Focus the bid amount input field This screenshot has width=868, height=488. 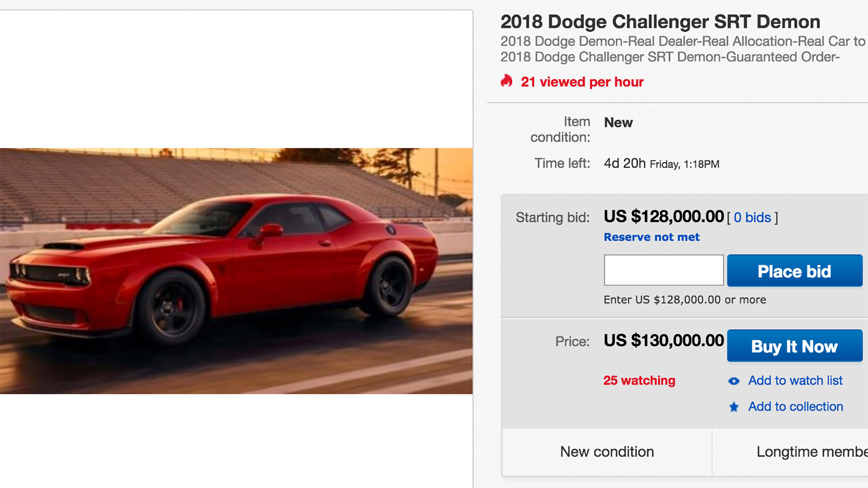[663, 270]
